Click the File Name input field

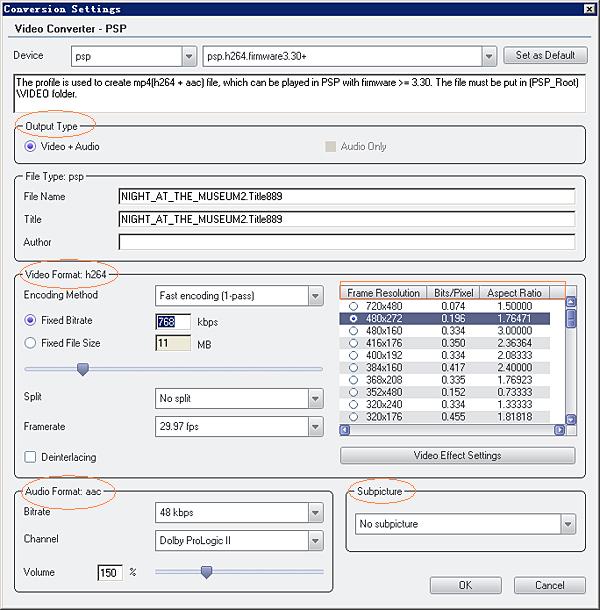(x=347, y=196)
